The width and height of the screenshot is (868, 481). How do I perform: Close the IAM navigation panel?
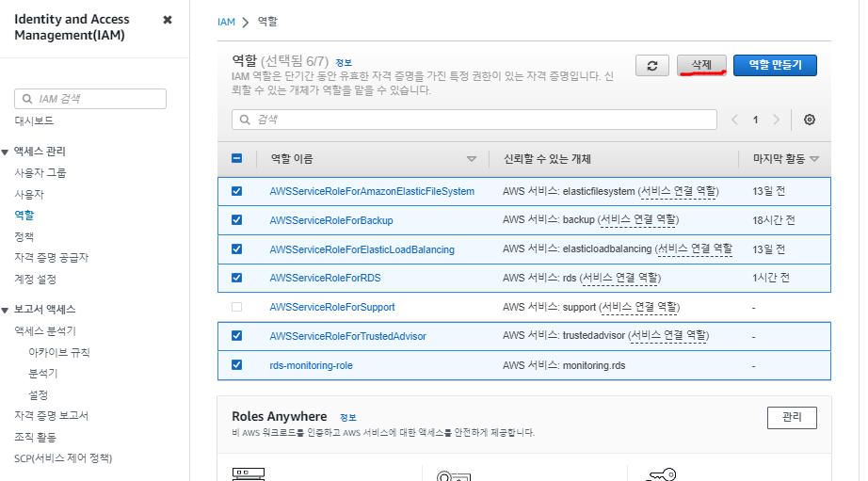[168, 20]
